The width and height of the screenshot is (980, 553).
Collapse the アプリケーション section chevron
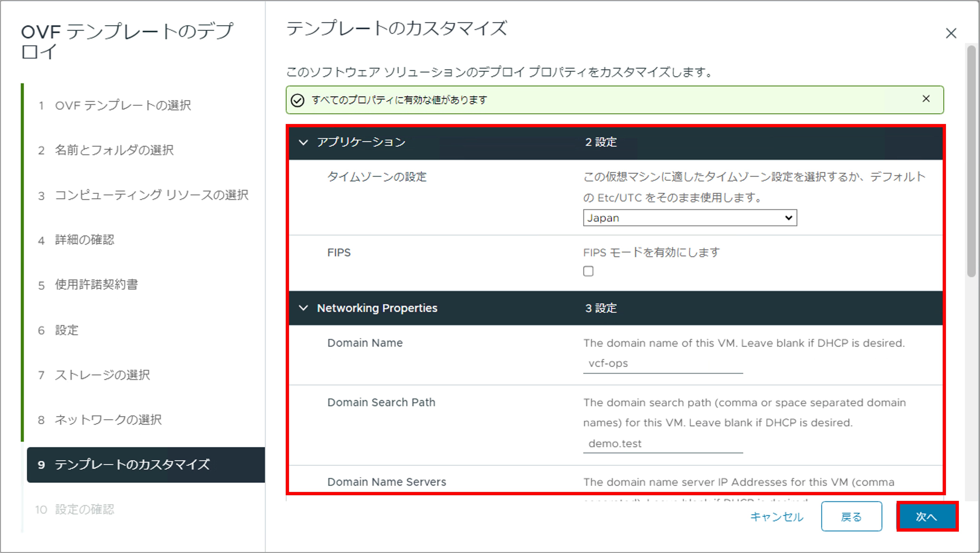coord(303,142)
